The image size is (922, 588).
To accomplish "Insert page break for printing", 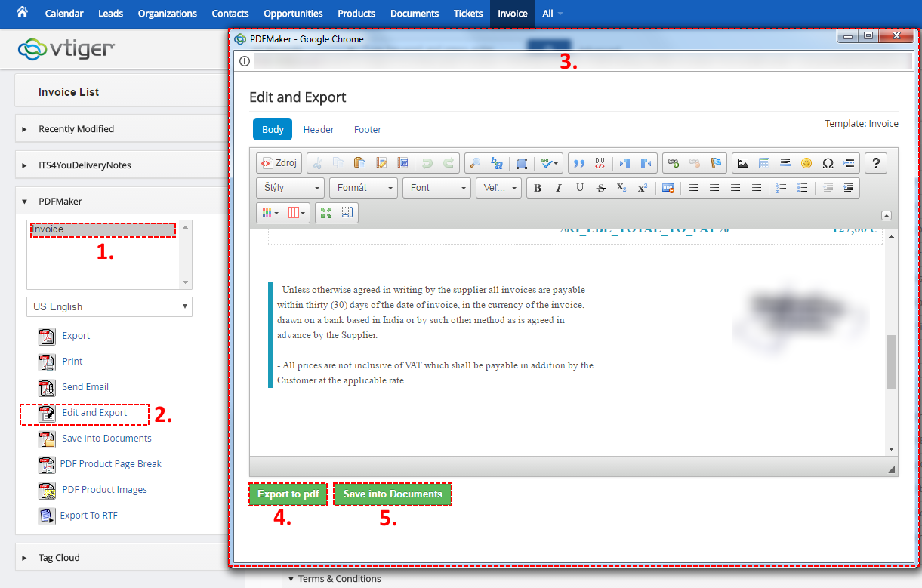I will click(849, 163).
